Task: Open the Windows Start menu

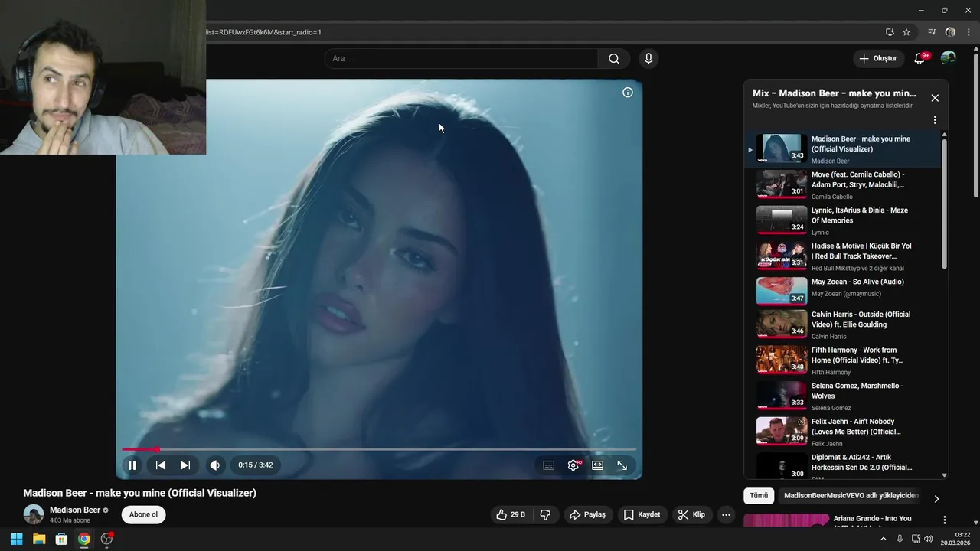Action: tap(16, 539)
